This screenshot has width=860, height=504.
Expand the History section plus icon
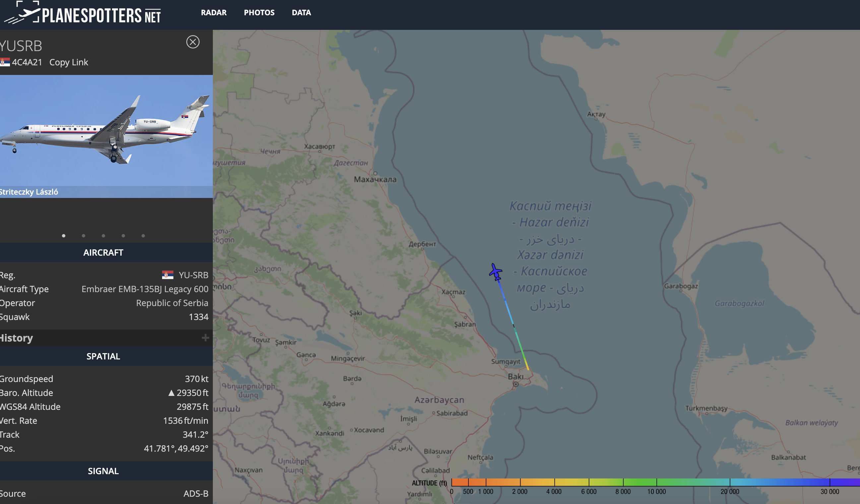coord(205,338)
